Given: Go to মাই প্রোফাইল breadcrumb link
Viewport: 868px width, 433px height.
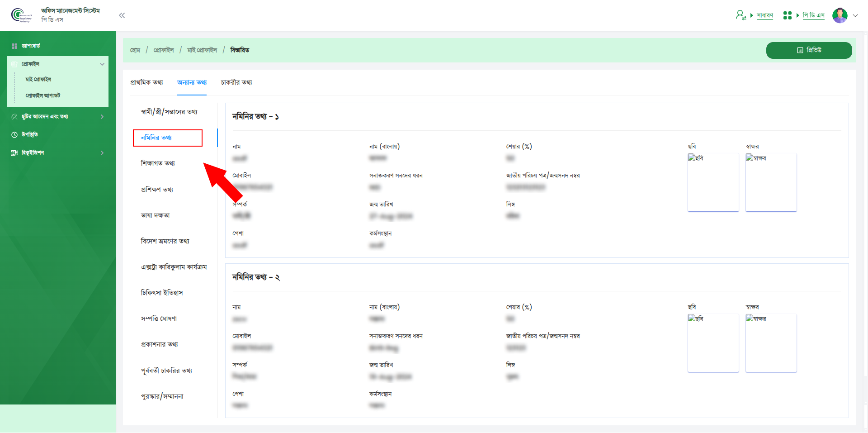Looking at the screenshot, I should [x=202, y=50].
